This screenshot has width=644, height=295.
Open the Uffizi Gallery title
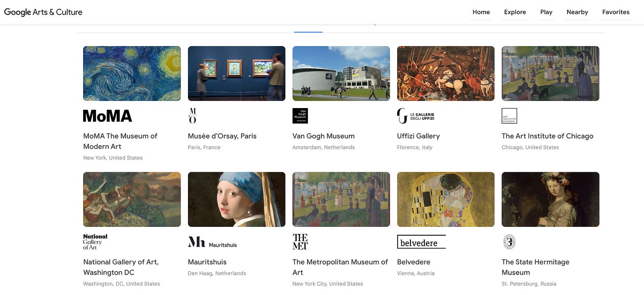click(x=418, y=136)
